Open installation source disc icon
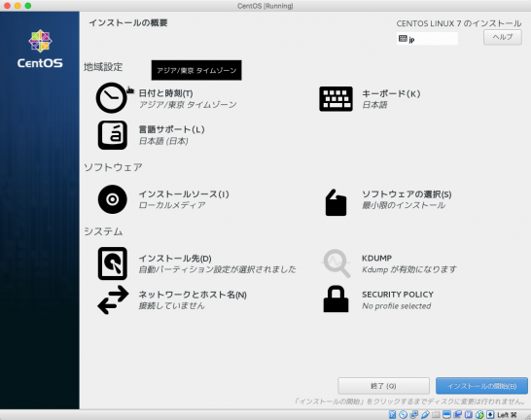Viewport: 531px width, 420px height. coord(113,199)
